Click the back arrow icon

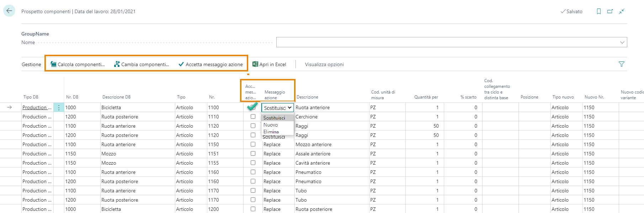(x=9, y=11)
